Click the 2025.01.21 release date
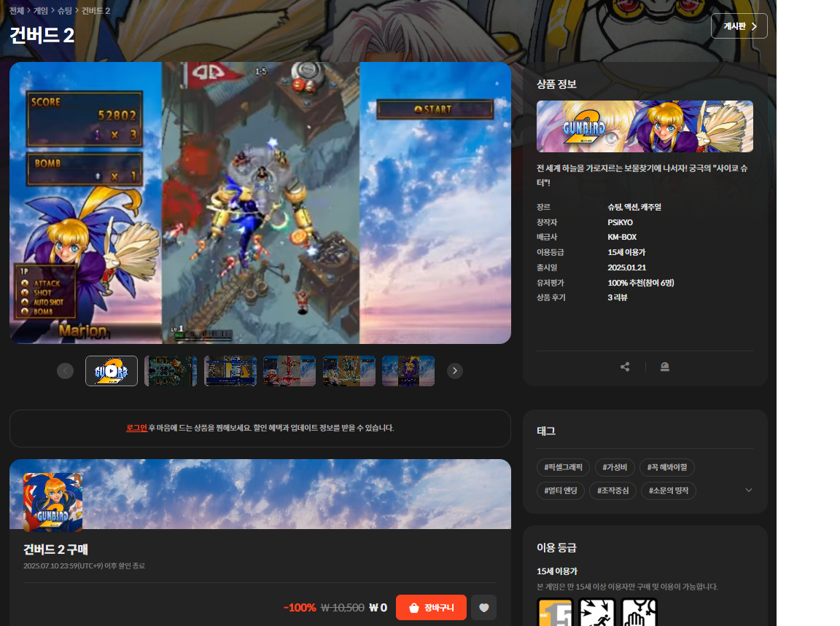Viewport: 840px width, 626px height. [627, 267]
